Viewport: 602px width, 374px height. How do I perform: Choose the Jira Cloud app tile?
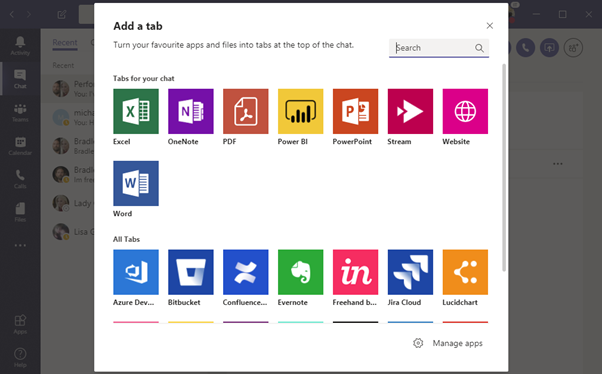click(x=410, y=272)
